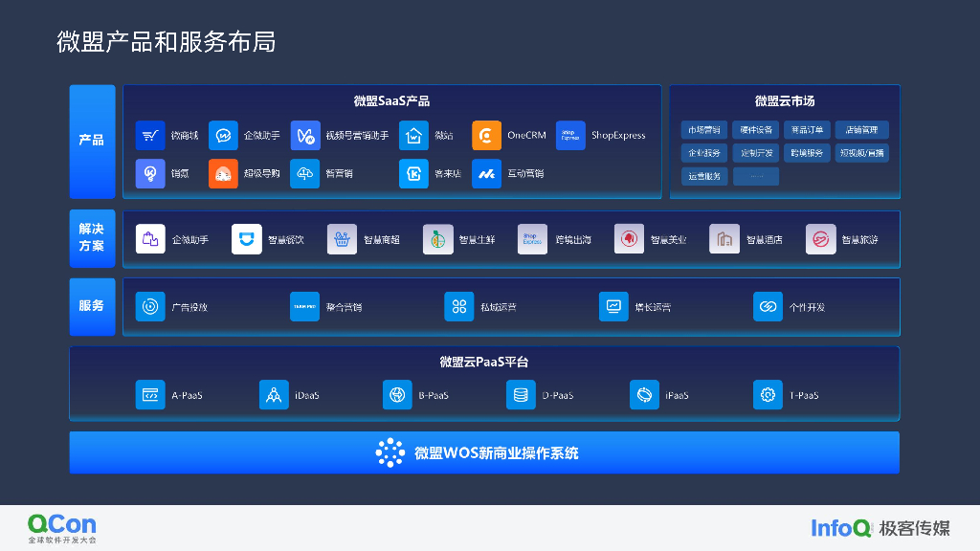Open the 智慧餐饮 icon
The image size is (980, 551).
click(x=246, y=239)
